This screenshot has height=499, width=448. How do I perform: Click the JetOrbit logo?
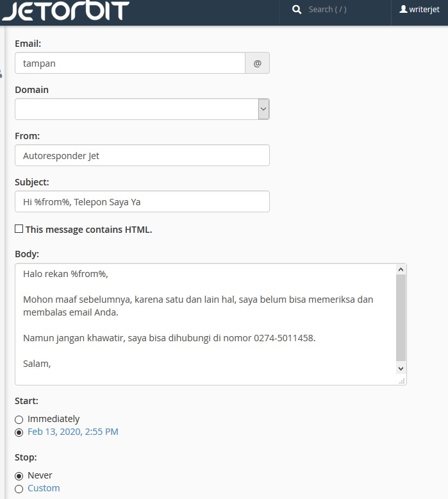coord(66,10)
